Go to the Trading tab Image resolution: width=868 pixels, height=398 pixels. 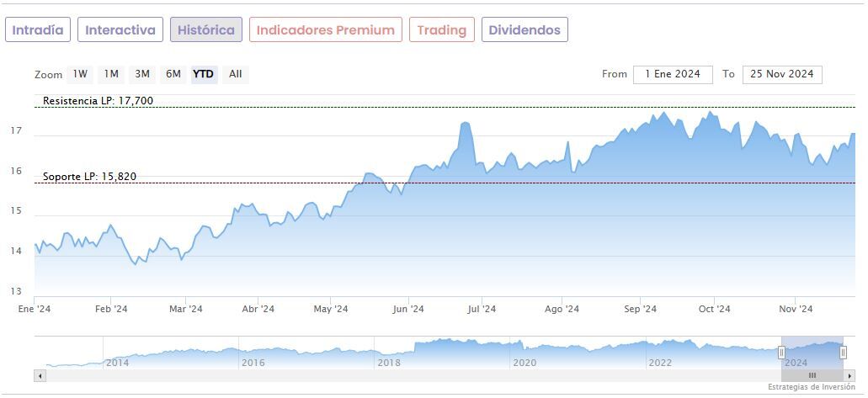pos(442,30)
